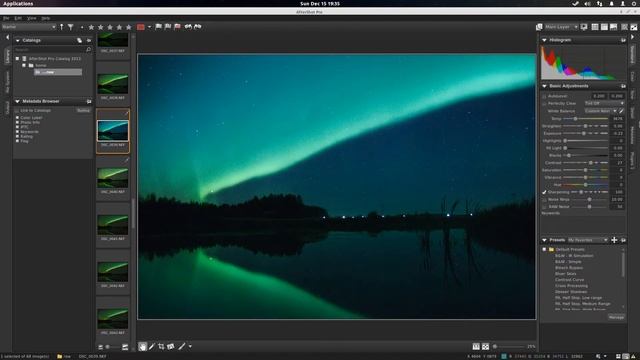Open the File menu
Viewport: 640px width, 360px height.
tap(6, 18)
